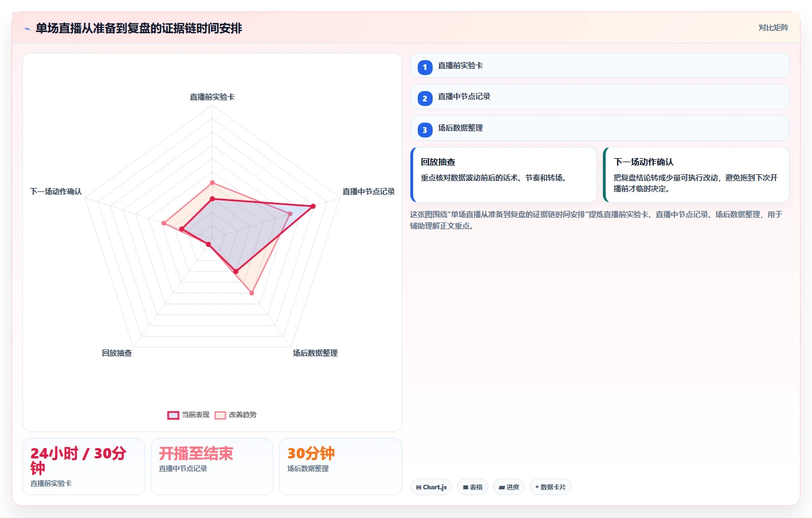Select step 3 badge for 场后数据整理
Viewport: 812px width, 518px height.
(425, 130)
